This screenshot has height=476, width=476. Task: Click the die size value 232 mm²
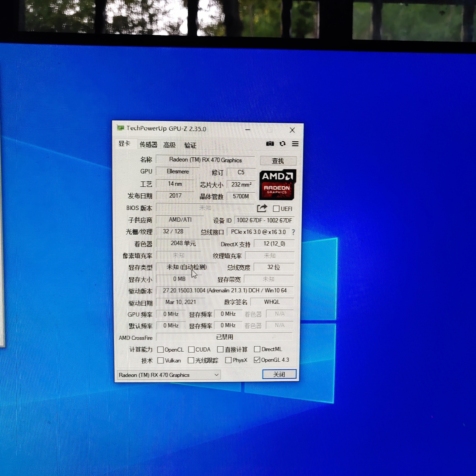click(241, 184)
